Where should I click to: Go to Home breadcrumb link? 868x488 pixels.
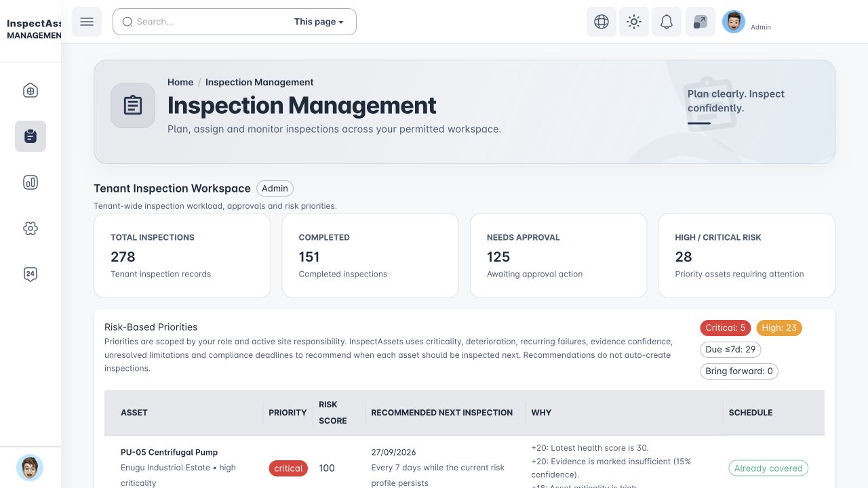[x=180, y=82]
